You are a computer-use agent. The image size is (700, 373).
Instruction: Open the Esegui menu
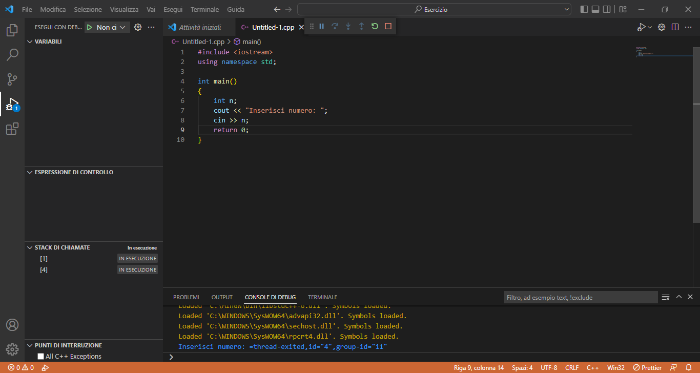pyautogui.click(x=173, y=9)
